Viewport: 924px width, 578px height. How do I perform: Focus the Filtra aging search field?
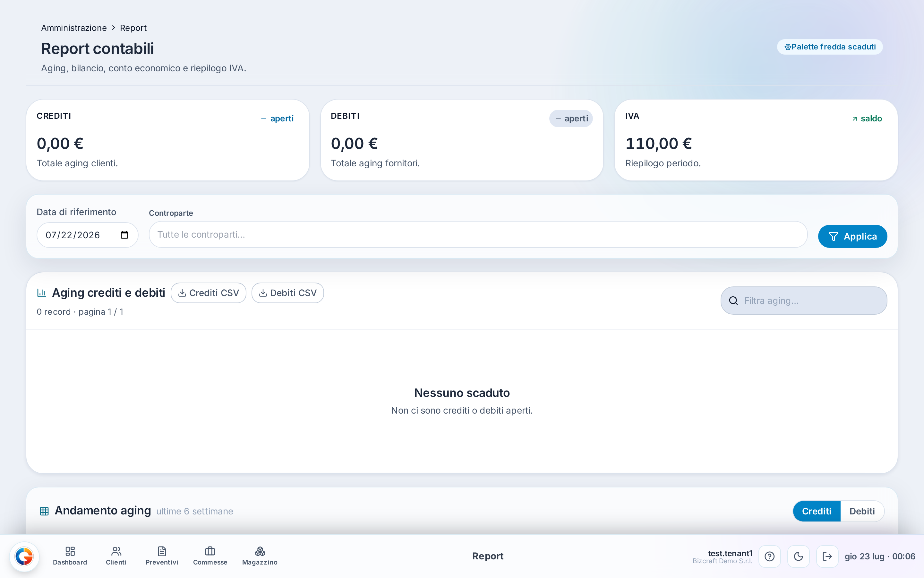[x=804, y=301]
